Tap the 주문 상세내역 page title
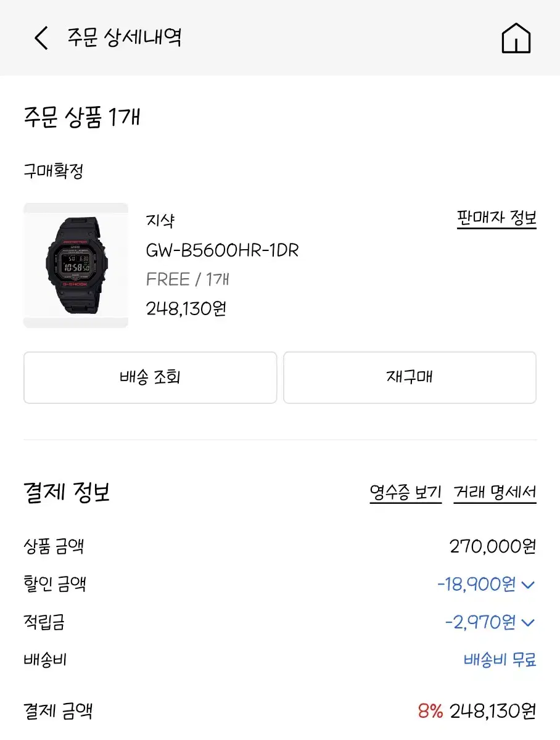The width and height of the screenshot is (560, 740). (x=124, y=37)
